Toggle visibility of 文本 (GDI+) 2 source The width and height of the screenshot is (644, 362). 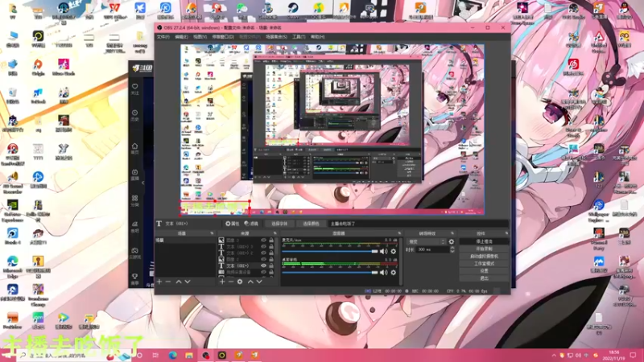[264, 253]
